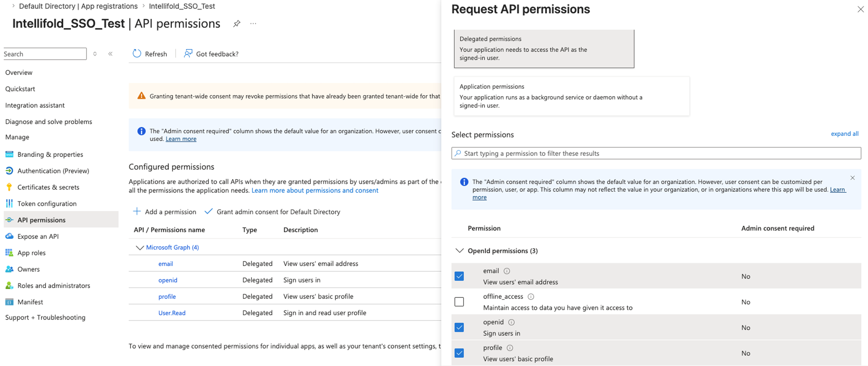Click the info icon next to offline_access

point(531,297)
